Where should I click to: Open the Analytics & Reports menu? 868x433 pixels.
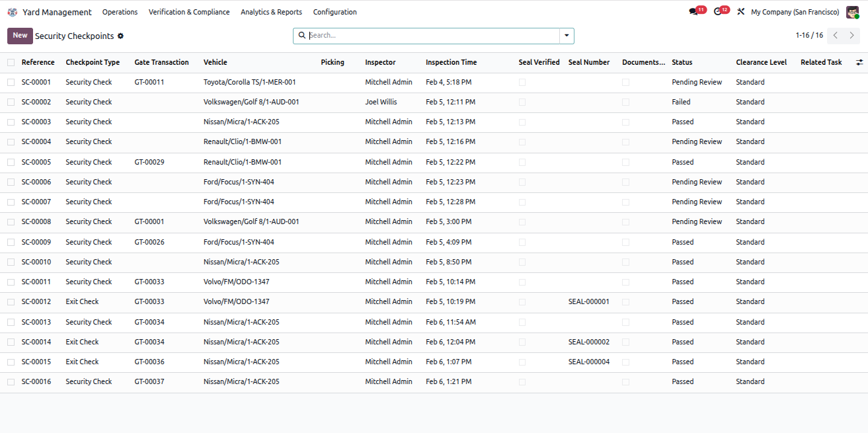click(x=271, y=12)
